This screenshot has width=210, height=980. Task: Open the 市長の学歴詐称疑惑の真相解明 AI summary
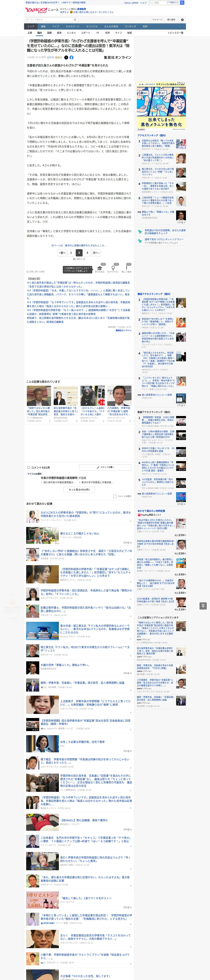tap(63, 478)
